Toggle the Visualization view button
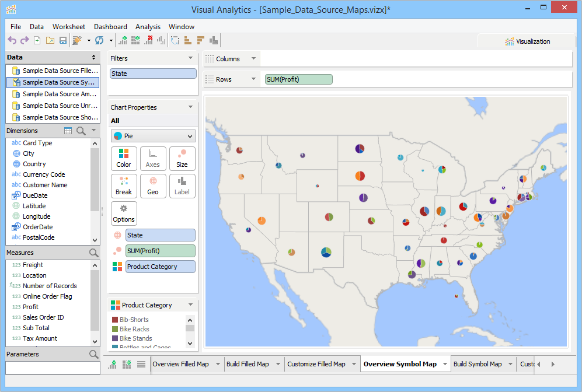 [527, 41]
